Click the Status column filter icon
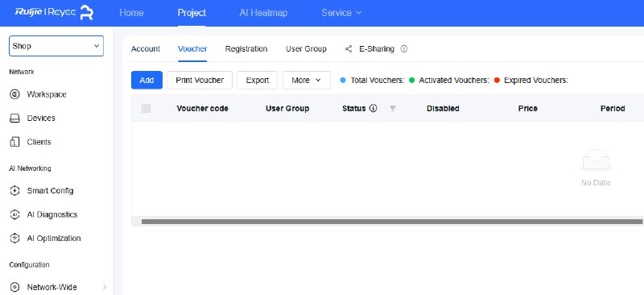Screen dimensions: 644x295 coord(393,109)
